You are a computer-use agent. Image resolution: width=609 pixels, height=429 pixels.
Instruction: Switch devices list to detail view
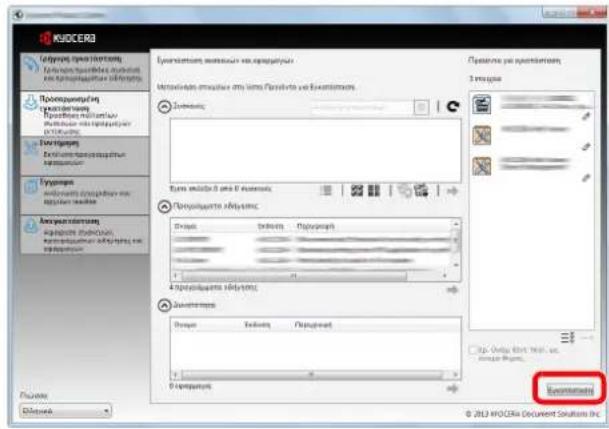(374, 191)
